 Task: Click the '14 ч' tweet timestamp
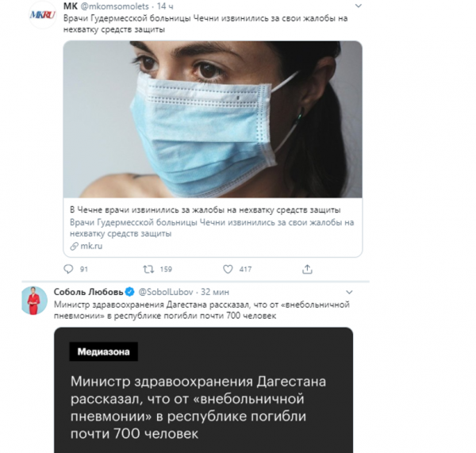[165, 6]
